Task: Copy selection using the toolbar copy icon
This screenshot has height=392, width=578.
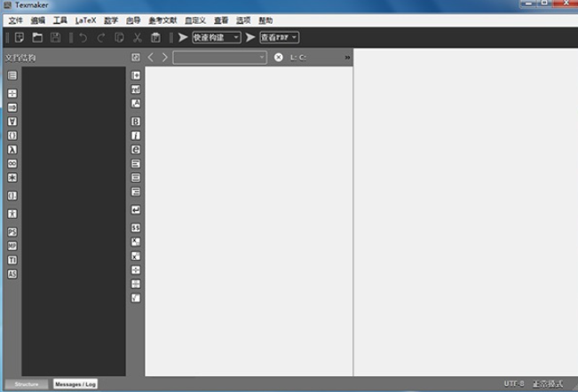Action: (x=119, y=37)
